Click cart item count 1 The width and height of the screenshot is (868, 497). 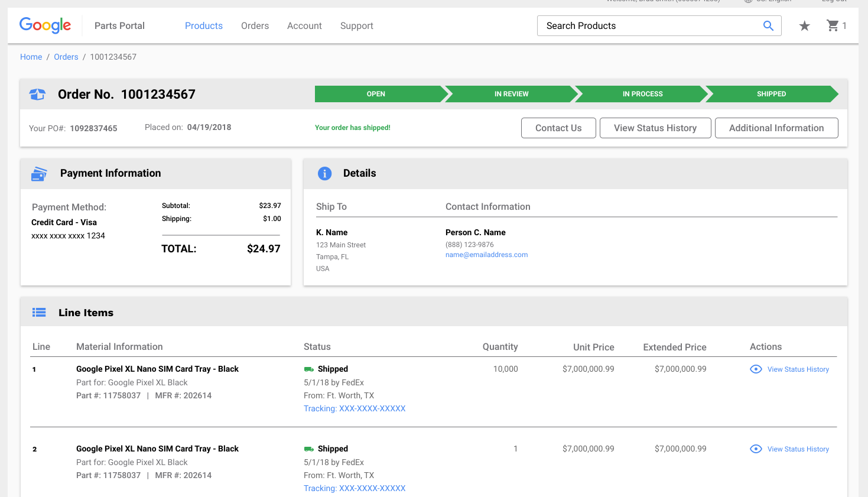click(x=844, y=26)
